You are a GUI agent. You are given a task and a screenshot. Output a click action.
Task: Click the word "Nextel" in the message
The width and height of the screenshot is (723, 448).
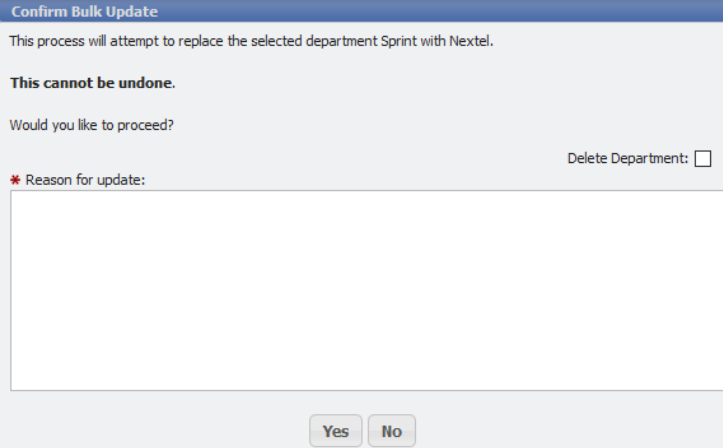click(470, 41)
